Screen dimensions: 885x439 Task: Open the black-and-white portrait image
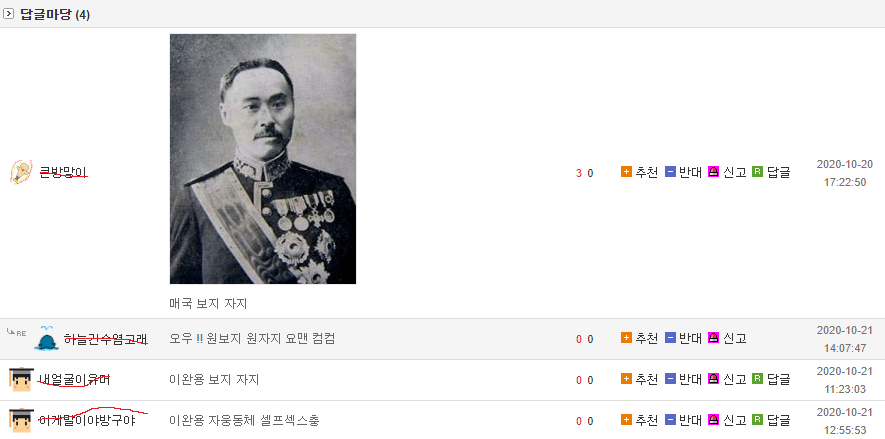coord(263,159)
